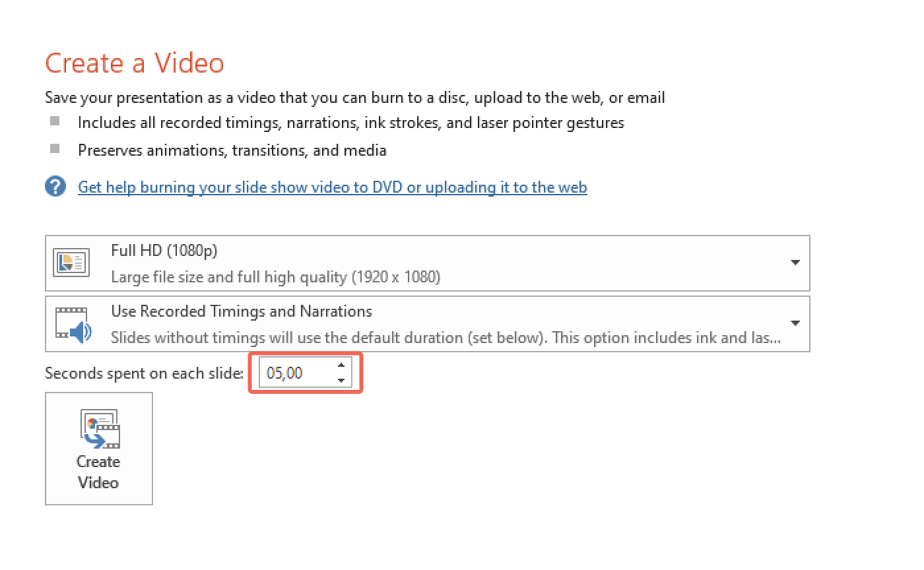Image resolution: width=924 pixels, height=570 pixels.
Task: Decrease seconds per slide with down arrow
Action: click(341, 380)
